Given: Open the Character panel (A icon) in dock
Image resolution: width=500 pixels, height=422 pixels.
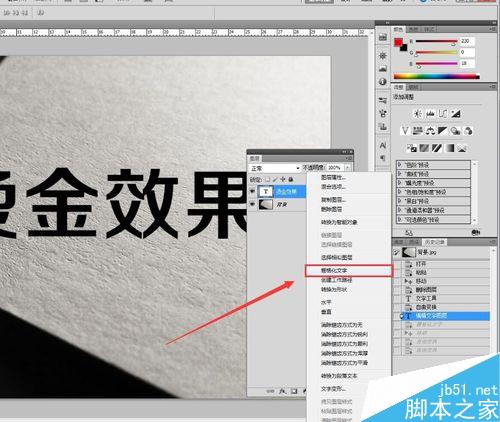Looking at the screenshot, I should point(383,145).
